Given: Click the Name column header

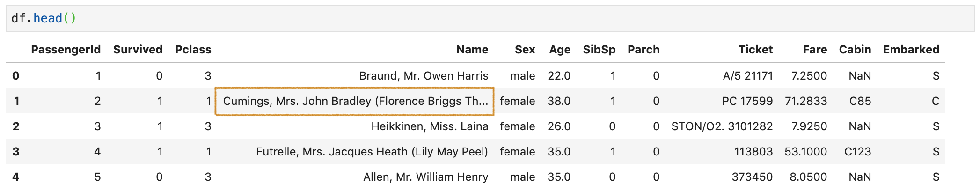Looking at the screenshot, I should (472, 50).
